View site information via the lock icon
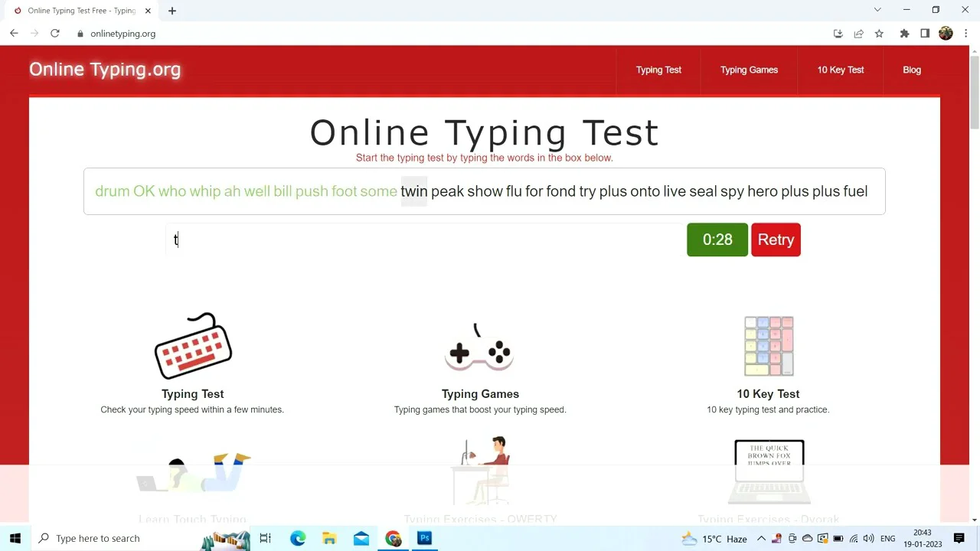The image size is (980, 551). coord(80,34)
